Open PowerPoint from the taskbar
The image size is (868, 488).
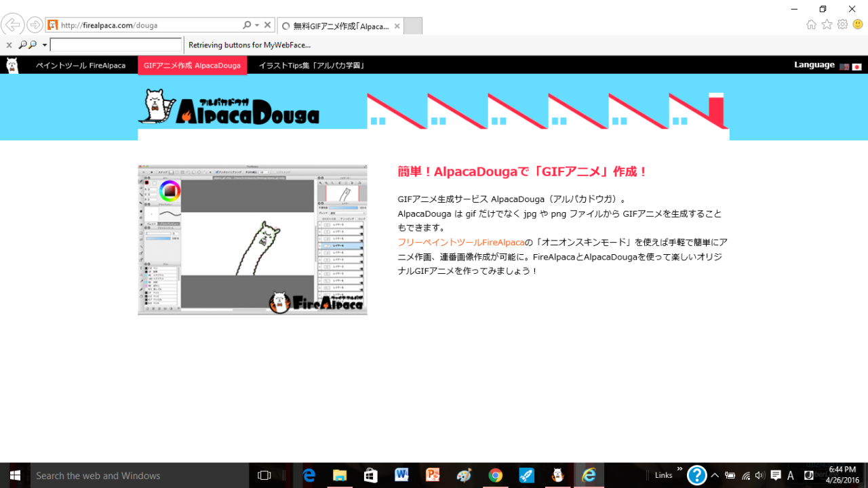(x=433, y=475)
